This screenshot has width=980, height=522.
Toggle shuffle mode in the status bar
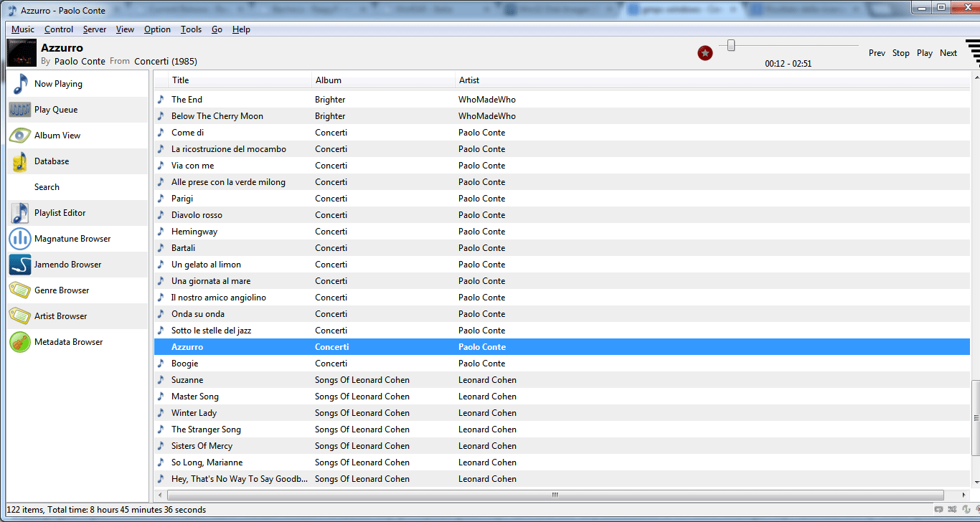tap(953, 510)
